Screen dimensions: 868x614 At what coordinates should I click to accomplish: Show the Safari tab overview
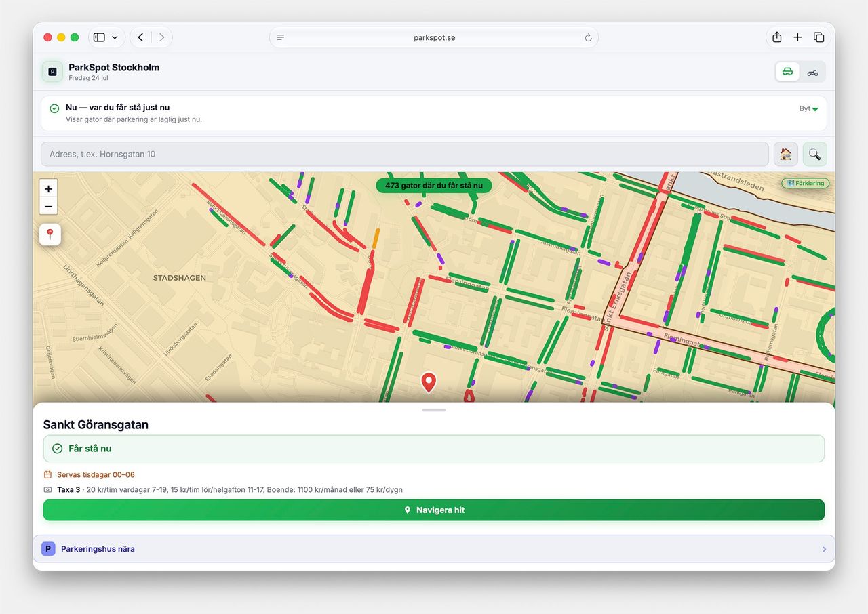[x=818, y=37]
